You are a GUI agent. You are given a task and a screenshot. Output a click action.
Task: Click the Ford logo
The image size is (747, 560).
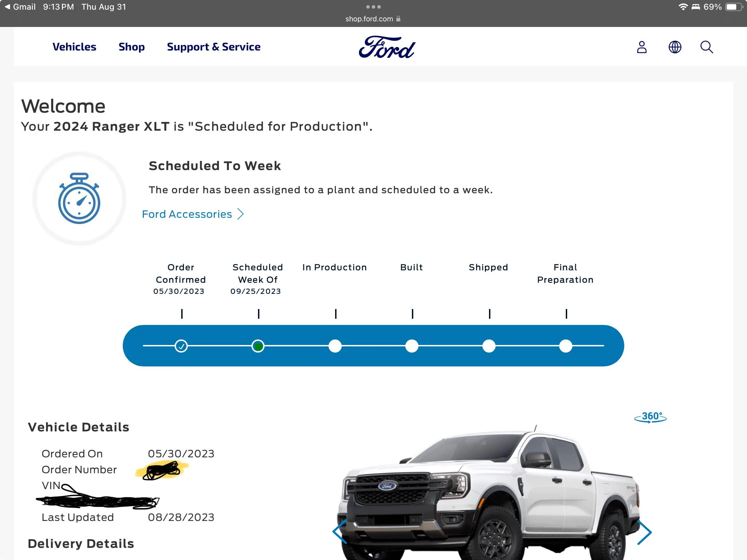(387, 47)
